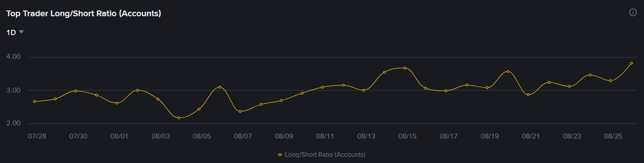Click the '08/17' x-axis date label

449,136
